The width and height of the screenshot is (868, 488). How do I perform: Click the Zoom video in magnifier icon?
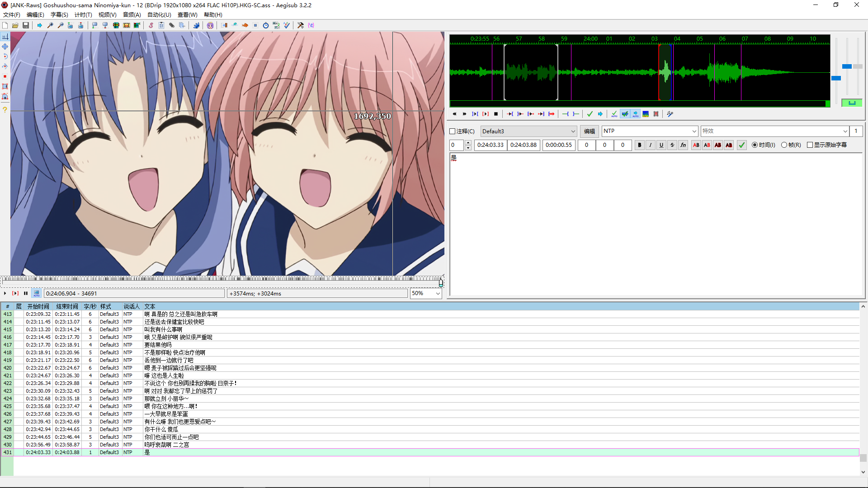tap(50, 25)
